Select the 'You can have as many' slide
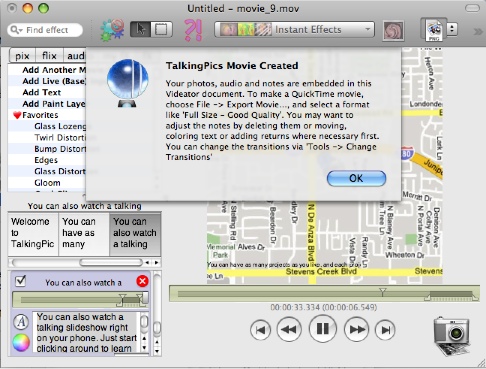 84,234
